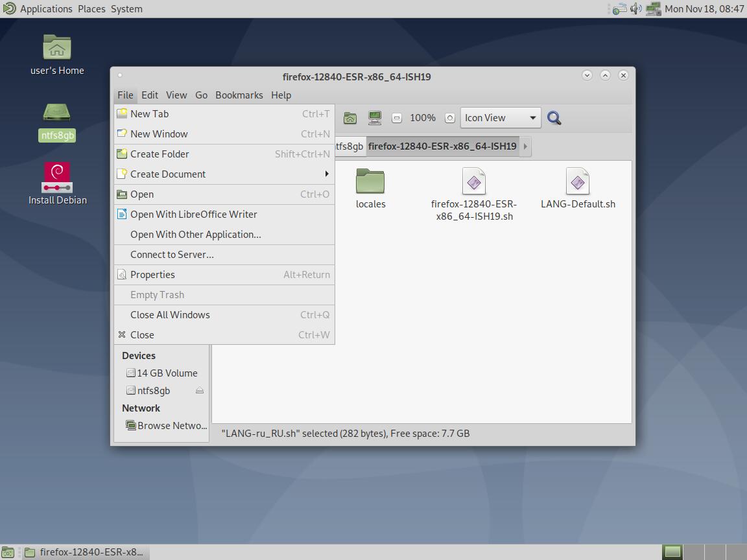This screenshot has height=560, width=747.
Task: Open the home folder toolbar icon
Action: tap(350, 117)
